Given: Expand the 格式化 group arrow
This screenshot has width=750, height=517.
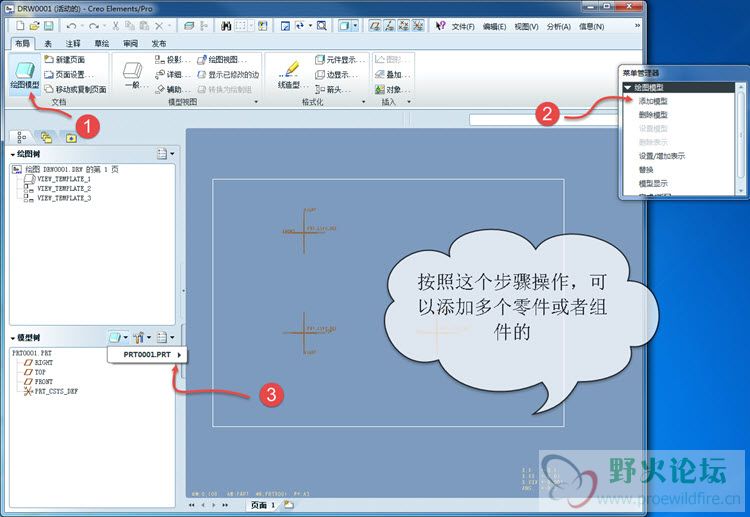Looking at the screenshot, I should (364, 102).
